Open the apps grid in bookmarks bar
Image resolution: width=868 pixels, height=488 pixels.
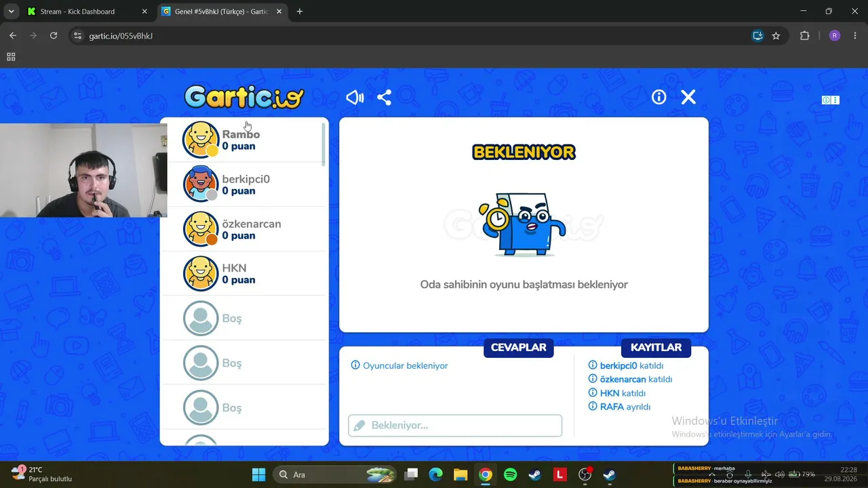point(11,57)
